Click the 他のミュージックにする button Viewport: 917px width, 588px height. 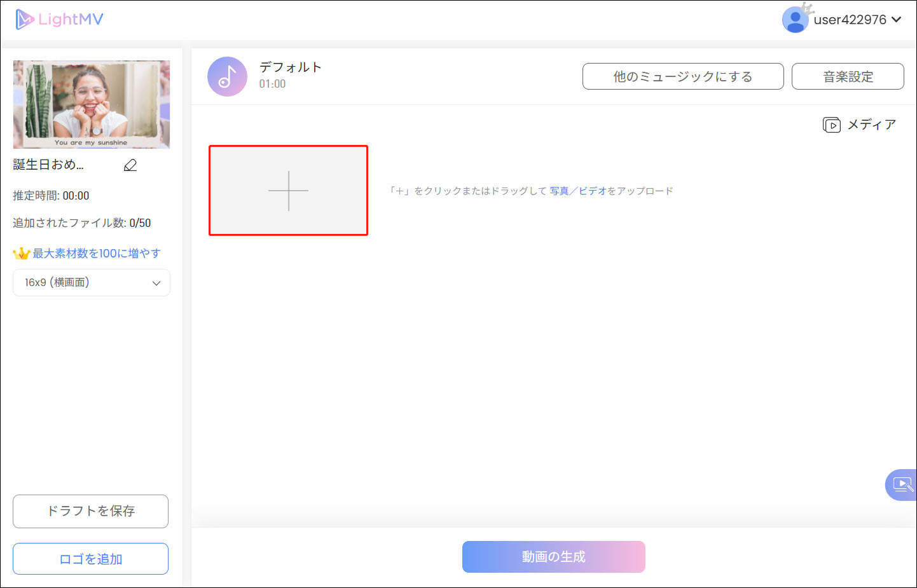(x=682, y=76)
